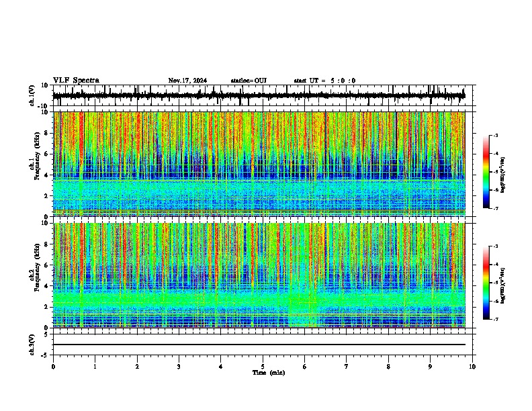This screenshot has height=411, width=532.
Task: Click the "VLF Spectra" title text
Action: (76, 81)
